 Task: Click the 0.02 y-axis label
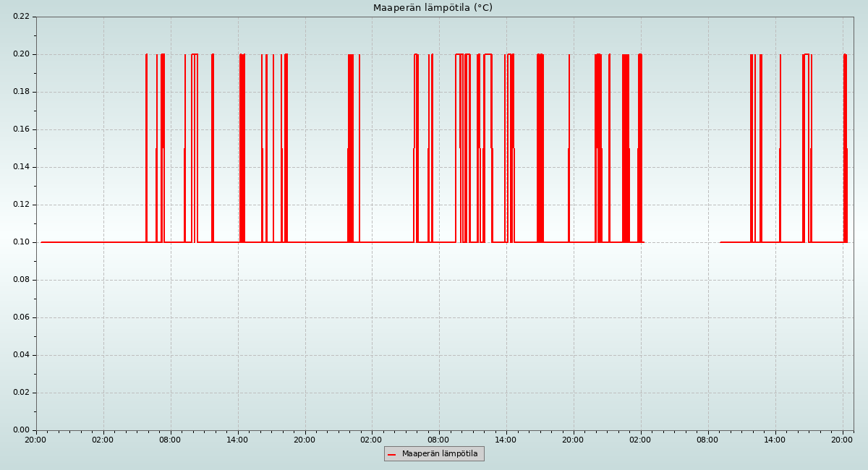pos(21,393)
